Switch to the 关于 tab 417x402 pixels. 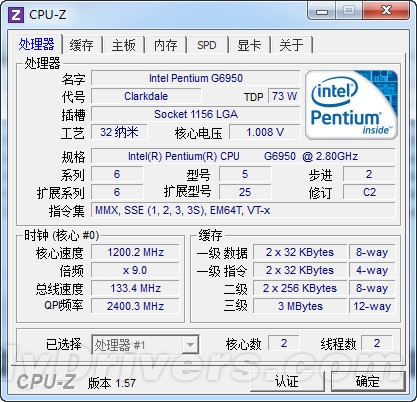[292, 45]
